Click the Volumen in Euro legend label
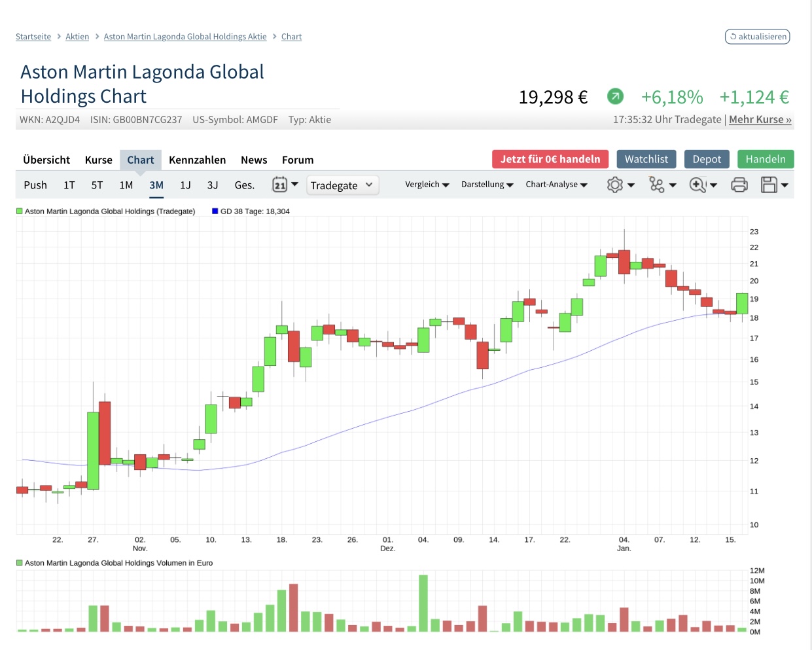The height and width of the screenshot is (650, 812). click(118, 563)
